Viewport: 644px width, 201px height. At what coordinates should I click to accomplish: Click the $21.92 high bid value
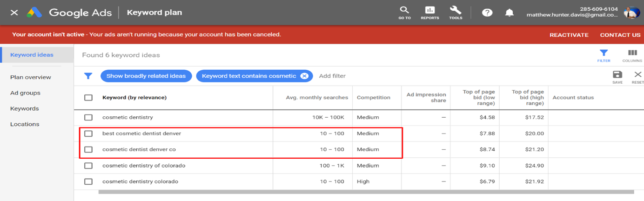(535, 181)
